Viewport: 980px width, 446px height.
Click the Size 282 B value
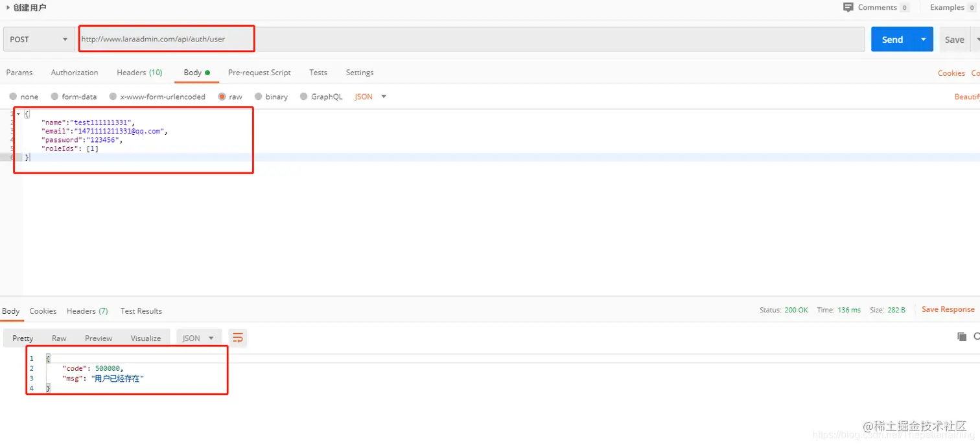897,310
